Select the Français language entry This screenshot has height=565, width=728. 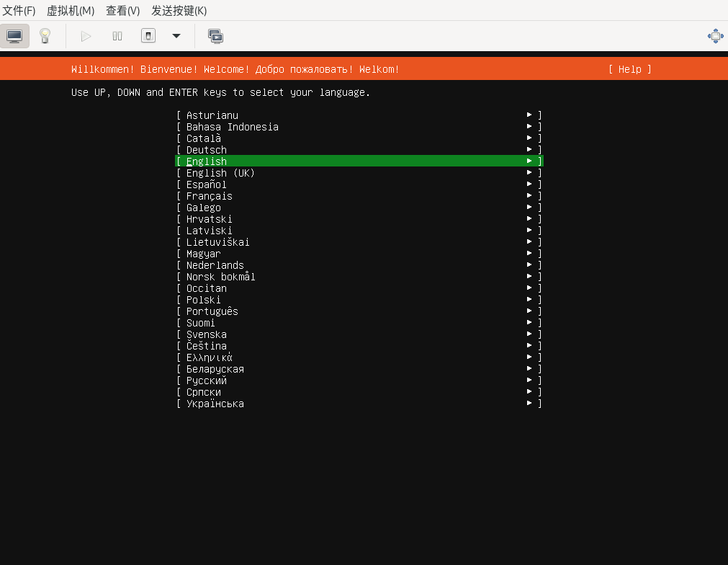[x=209, y=196]
